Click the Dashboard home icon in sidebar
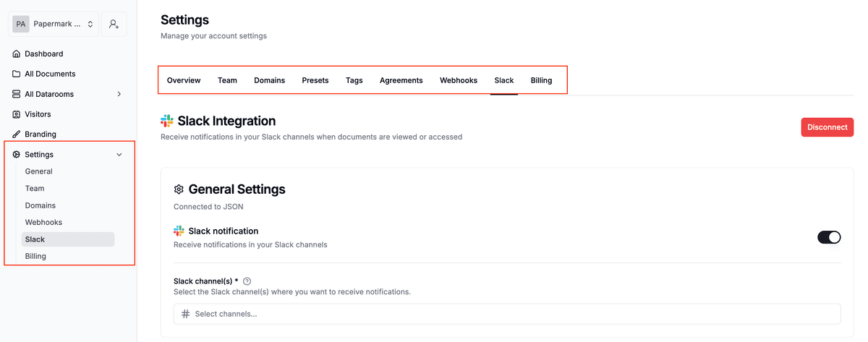The image size is (868, 342). tap(17, 54)
